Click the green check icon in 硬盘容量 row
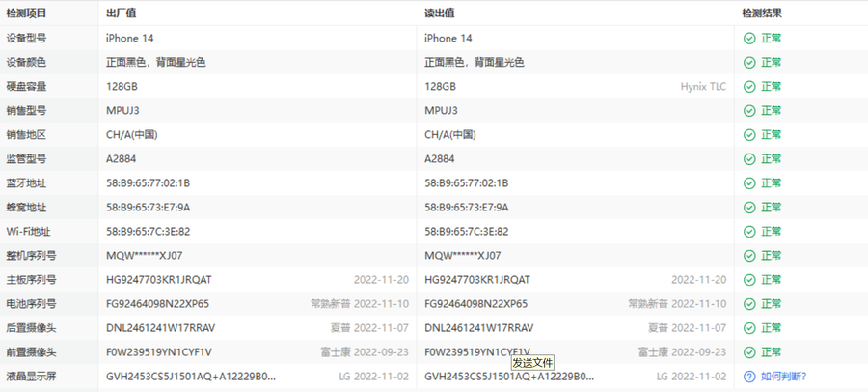Screen dimensions: 868x392 click(x=749, y=87)
